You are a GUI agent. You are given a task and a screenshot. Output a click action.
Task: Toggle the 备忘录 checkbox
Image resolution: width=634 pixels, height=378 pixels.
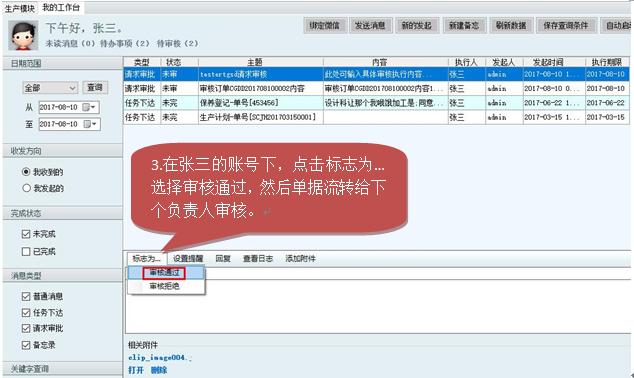26,345
